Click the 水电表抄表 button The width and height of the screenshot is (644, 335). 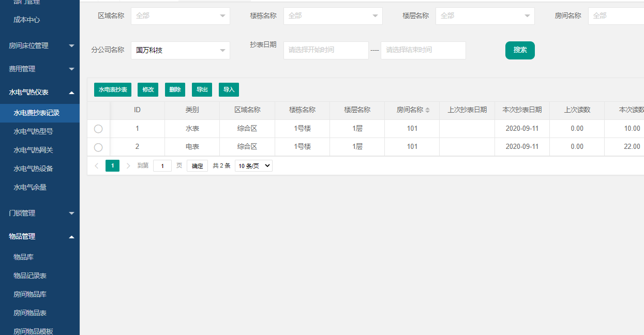pyautogui.click(x=113, y=89)
